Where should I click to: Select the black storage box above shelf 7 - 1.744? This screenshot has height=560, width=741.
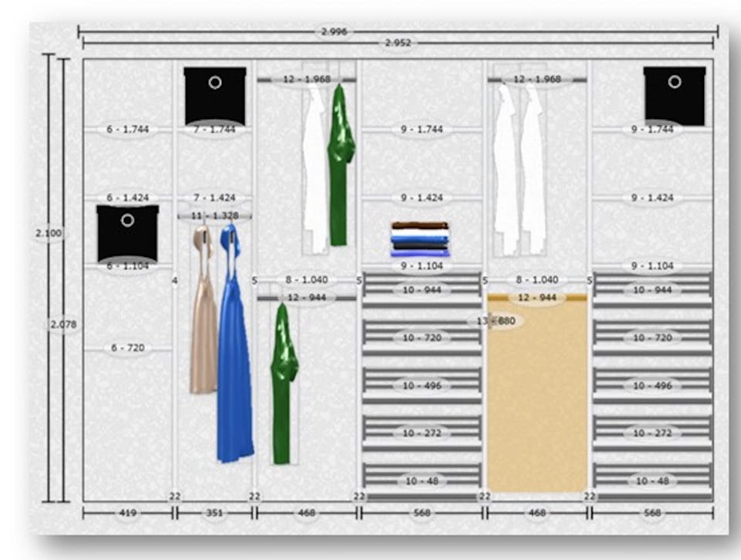pos(215,96)
